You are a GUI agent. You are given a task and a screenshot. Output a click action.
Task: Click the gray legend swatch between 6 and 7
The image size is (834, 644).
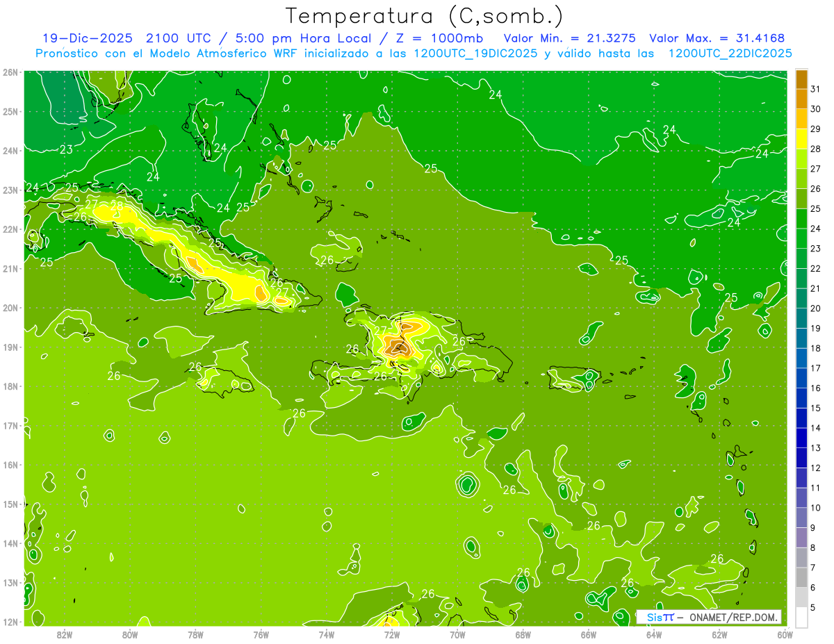801,577
